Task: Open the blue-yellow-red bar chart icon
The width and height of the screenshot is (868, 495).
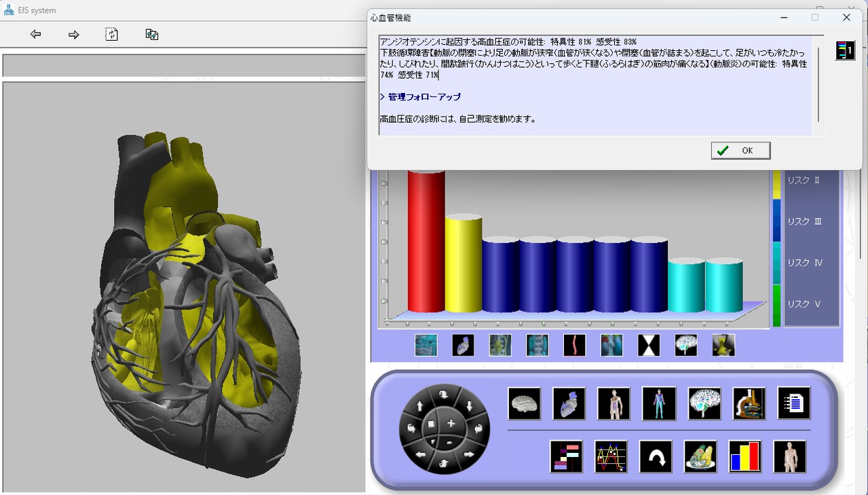Action: pyautogui.click(x=744, y=456)
